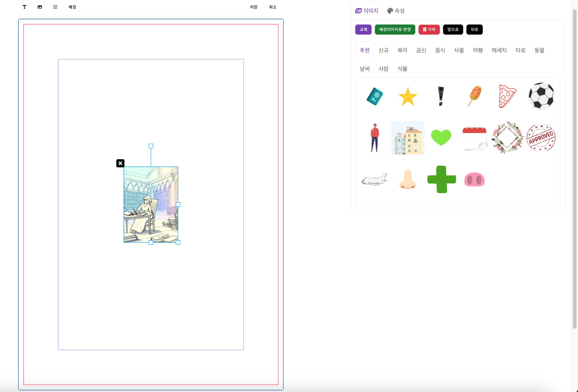Click the red 삭제 delete button
This screenshot has height=392, width=578.
pos(429,30)
